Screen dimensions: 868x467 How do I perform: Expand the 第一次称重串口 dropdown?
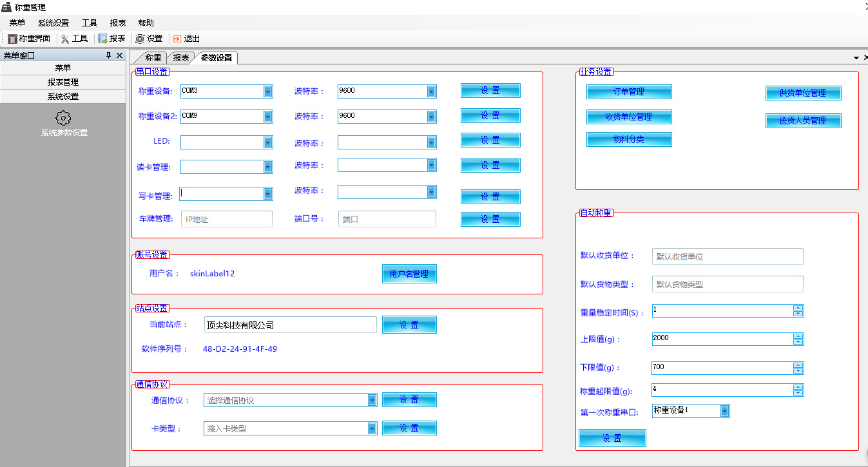click(724, 410)
